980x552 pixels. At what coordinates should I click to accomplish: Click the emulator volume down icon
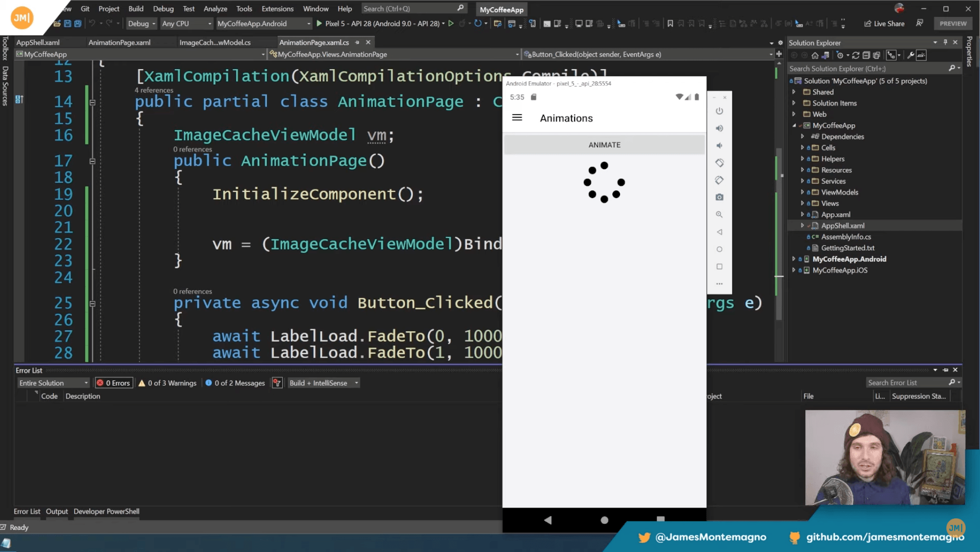(x=719, y=145)
